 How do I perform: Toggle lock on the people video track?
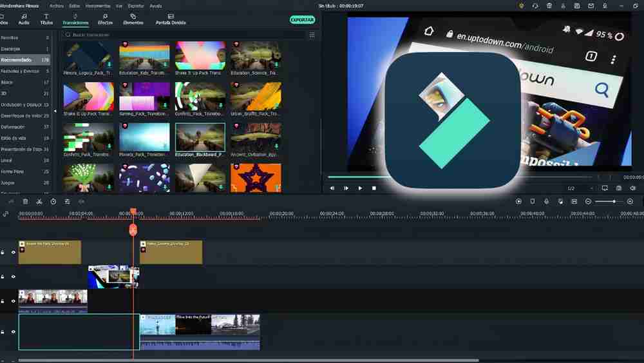(3, 301)
